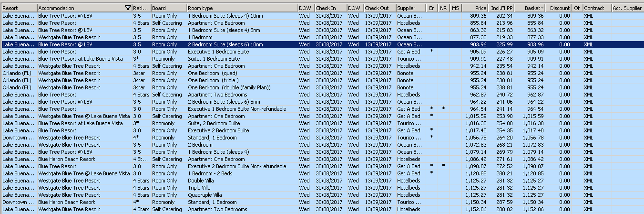Click the Er column header

click(432, 8)
